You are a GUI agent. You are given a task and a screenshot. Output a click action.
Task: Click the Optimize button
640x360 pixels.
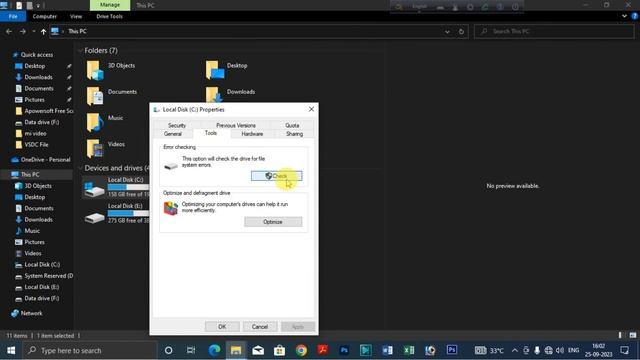pyautogui.click(x=273, y=222)
